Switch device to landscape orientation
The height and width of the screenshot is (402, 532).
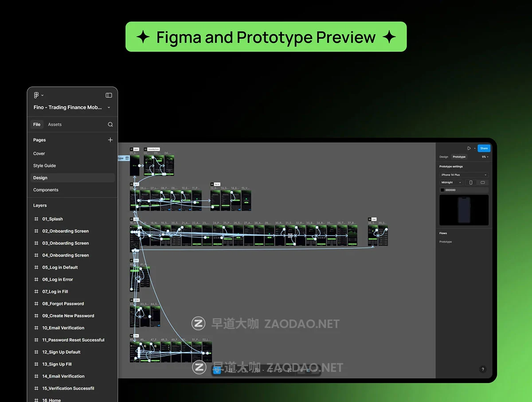click(x=482, y=183)
